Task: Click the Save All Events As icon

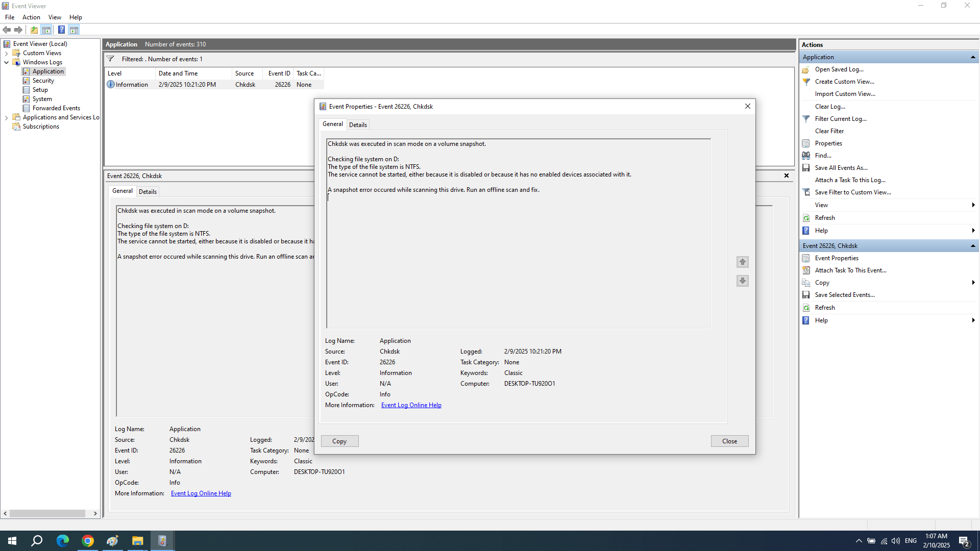Action: tap(806, 168)
